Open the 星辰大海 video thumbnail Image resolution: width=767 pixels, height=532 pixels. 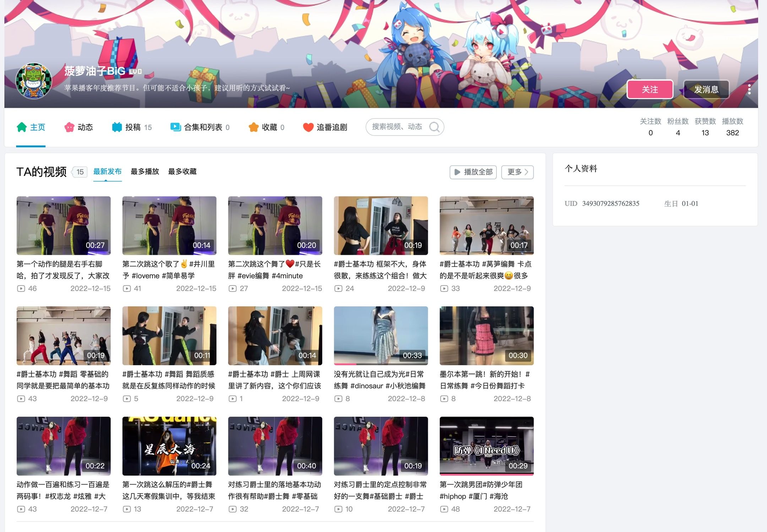pos(169,446)
